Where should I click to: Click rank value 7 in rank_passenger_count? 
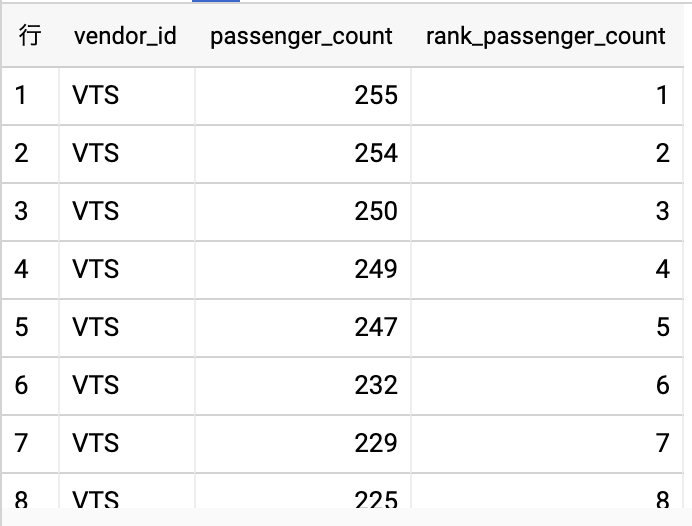click(662, 443)
